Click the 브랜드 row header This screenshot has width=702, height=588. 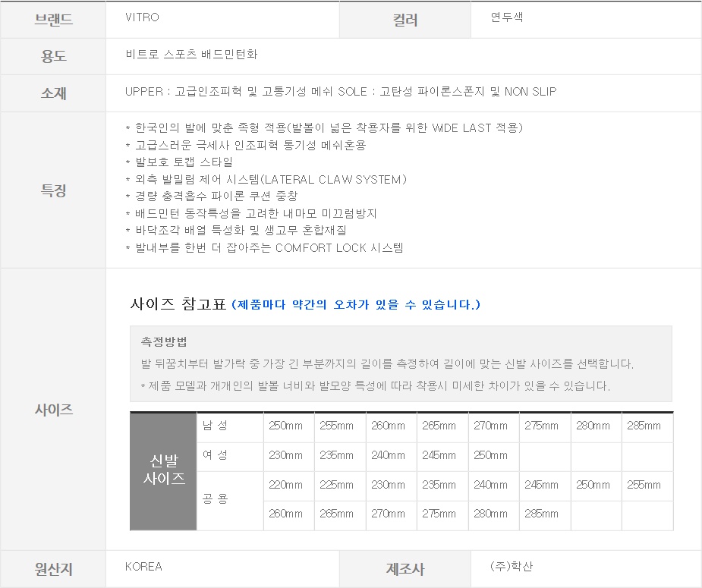coord(53,20)
